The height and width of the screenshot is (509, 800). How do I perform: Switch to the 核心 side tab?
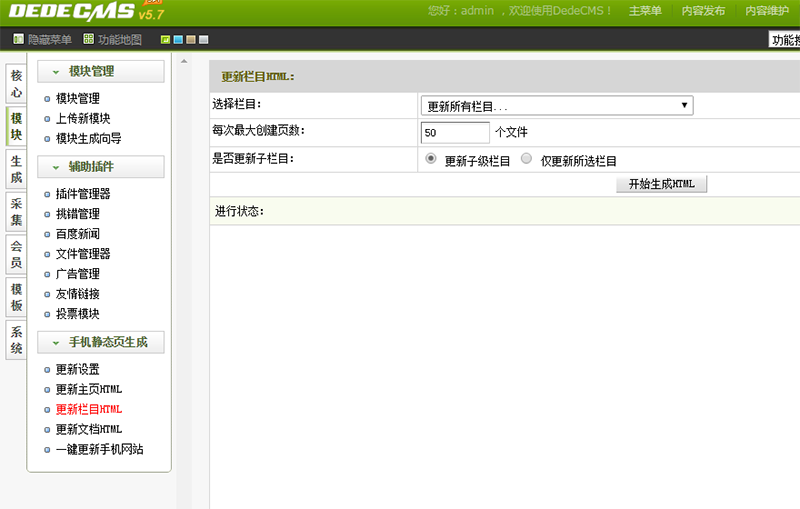[x=16, y=84]
